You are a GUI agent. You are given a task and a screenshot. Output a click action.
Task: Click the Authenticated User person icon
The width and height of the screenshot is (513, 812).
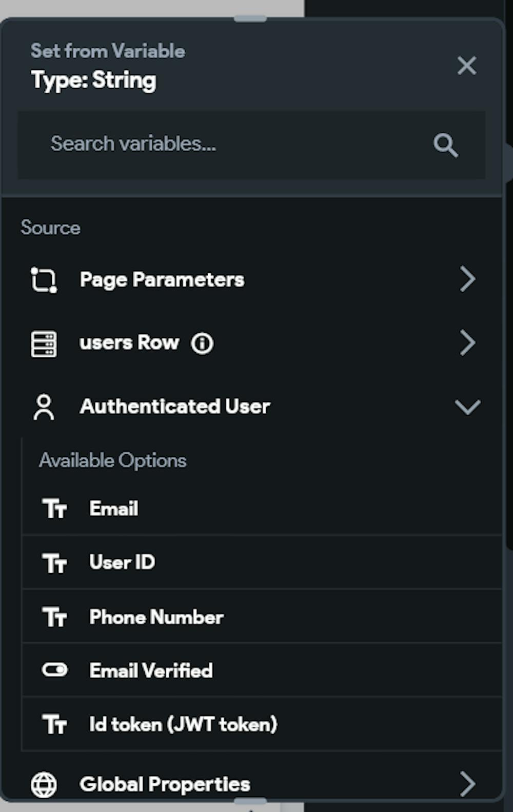point(44,407)
